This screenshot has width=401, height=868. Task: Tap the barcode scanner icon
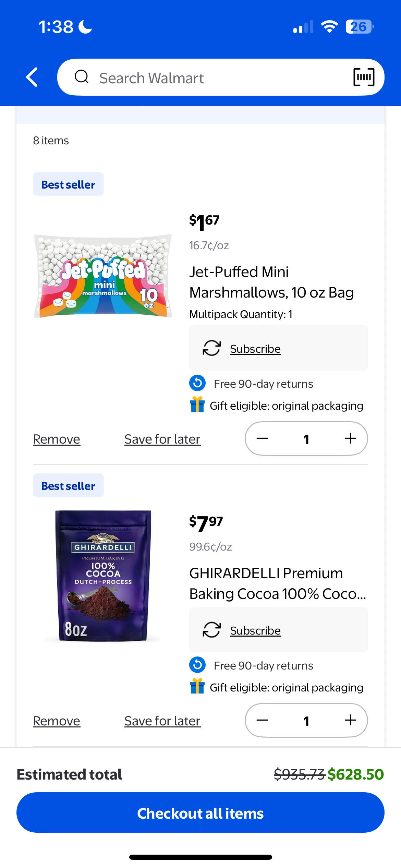click(363, 77)
